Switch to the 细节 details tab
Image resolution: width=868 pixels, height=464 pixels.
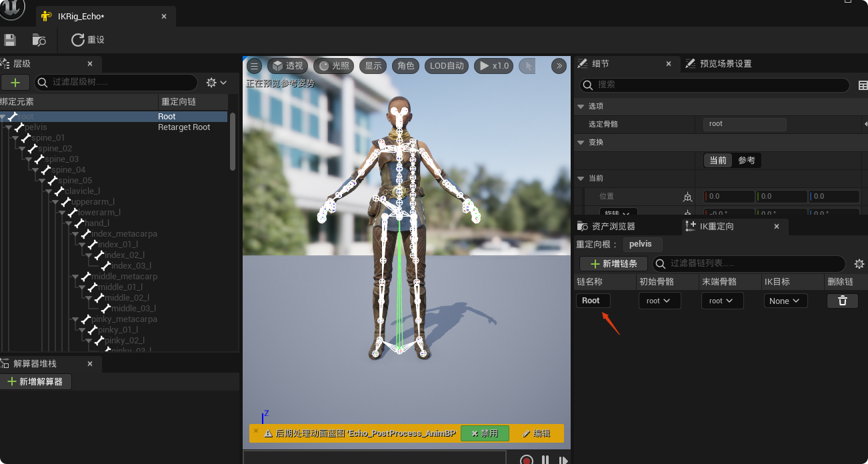tap(600, 64)
